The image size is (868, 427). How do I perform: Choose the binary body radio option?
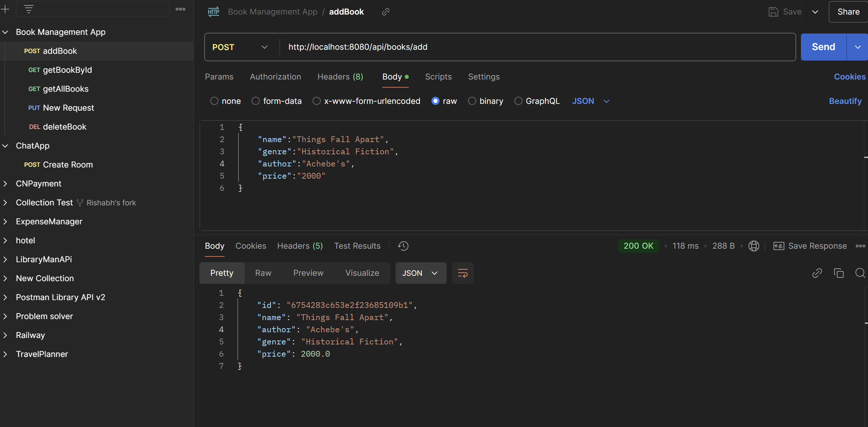pyautogui.click(x=472, y=101)
